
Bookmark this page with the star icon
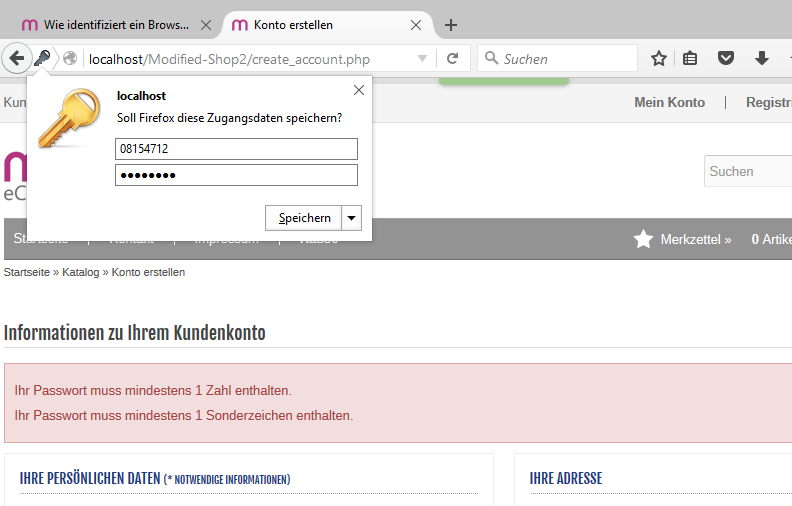pyautogui.click(x=659, y=59)
